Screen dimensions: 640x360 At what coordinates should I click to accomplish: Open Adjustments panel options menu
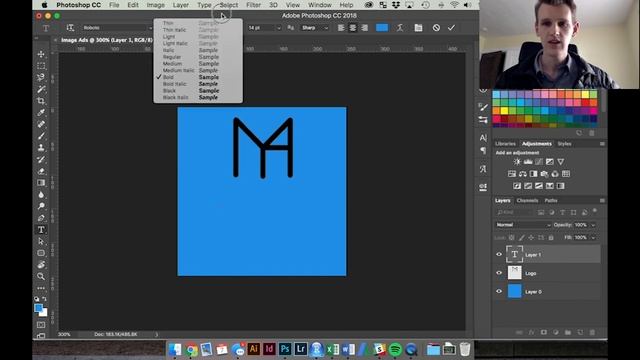click(602, 144)
